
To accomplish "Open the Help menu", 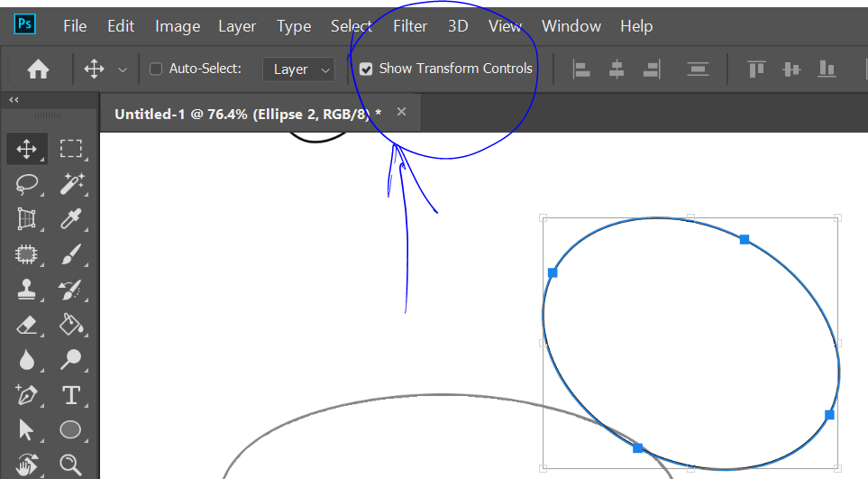I will pyautogui.click(x=636, y=26).
